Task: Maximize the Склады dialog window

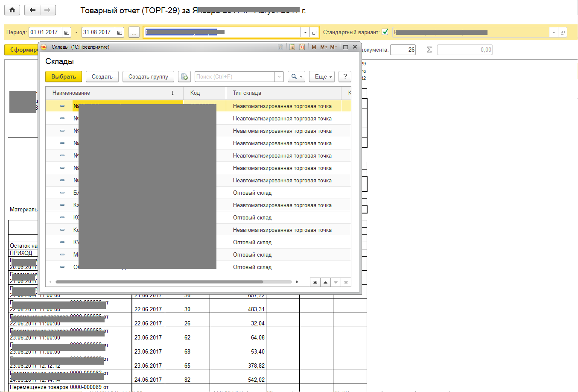Action: 346,47
